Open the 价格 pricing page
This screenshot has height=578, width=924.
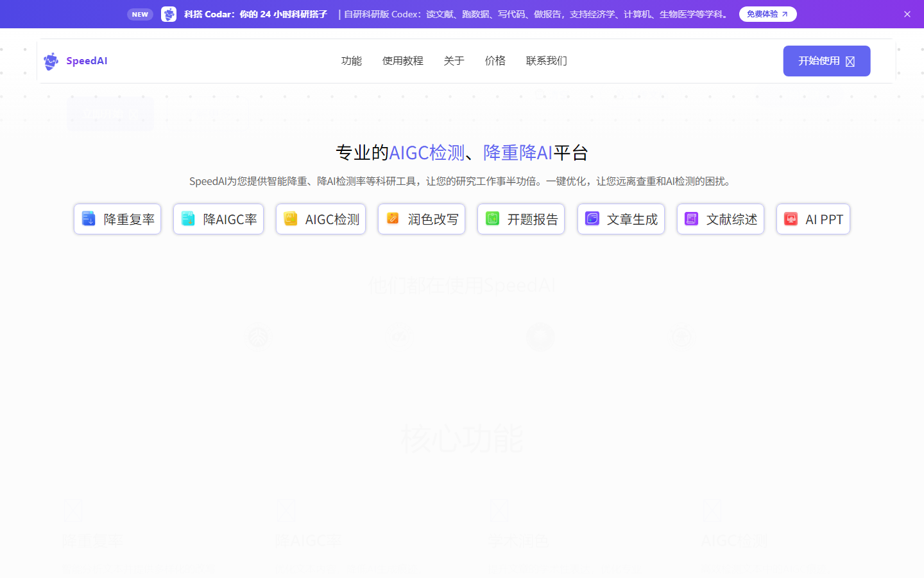pos(495,61)
